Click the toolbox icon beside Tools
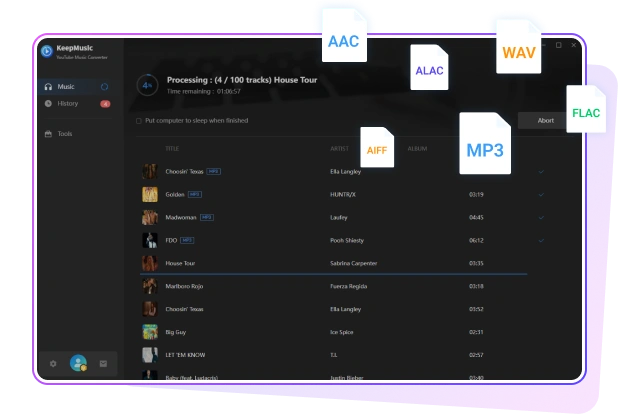Image resolution: width=620 pixels, height=417 pixels. click(x=48, y=134)
